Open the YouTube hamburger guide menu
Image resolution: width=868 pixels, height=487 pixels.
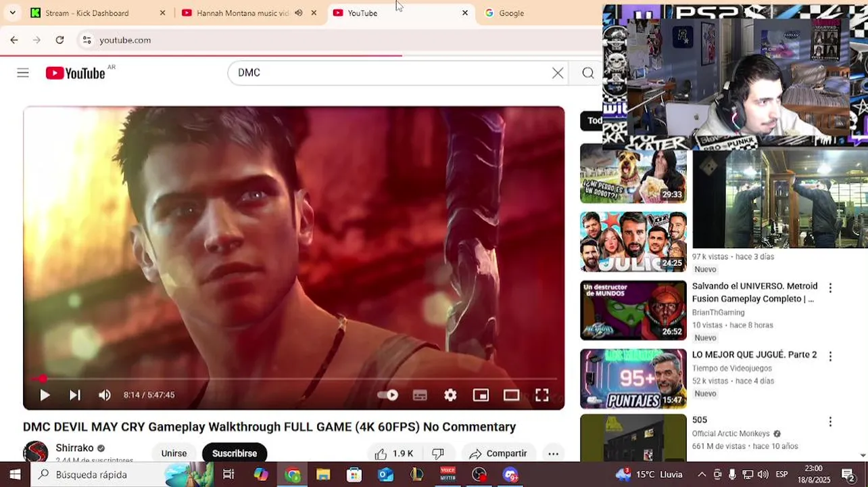tap(23, 73)
